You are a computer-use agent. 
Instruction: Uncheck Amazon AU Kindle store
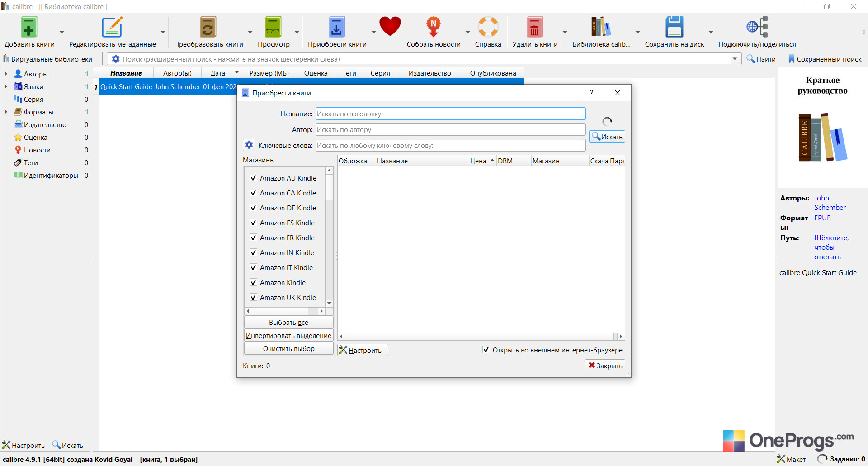coord(253,178)
